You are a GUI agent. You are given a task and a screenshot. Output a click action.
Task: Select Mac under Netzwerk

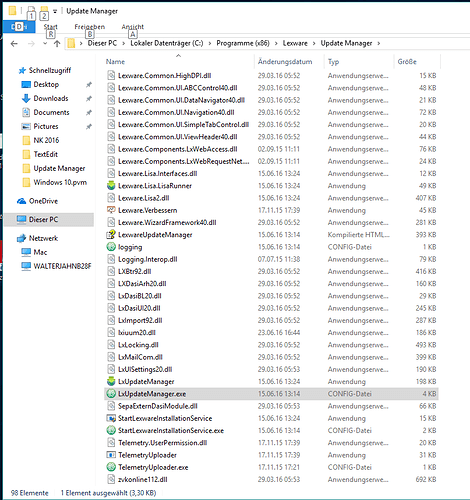pos(40,252)
